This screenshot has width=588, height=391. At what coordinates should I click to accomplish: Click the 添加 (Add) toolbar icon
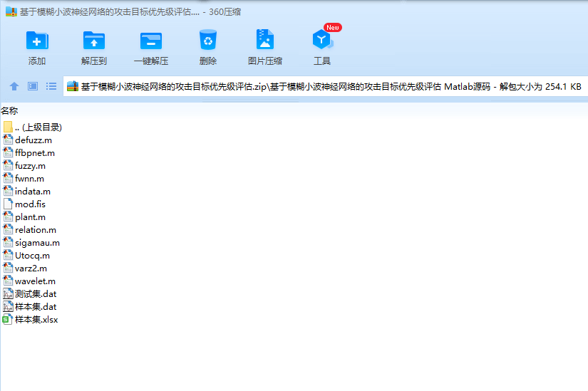(x=37, y=41)
